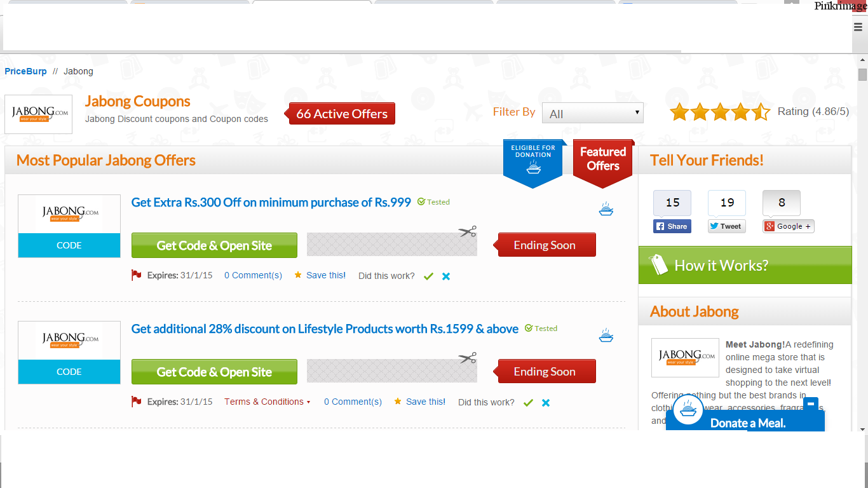The height and width of the screenshot is (488, 868).
Task: Click the Ending Soon tag on the Rs.300 Off offer
Action: pos(545,245)
